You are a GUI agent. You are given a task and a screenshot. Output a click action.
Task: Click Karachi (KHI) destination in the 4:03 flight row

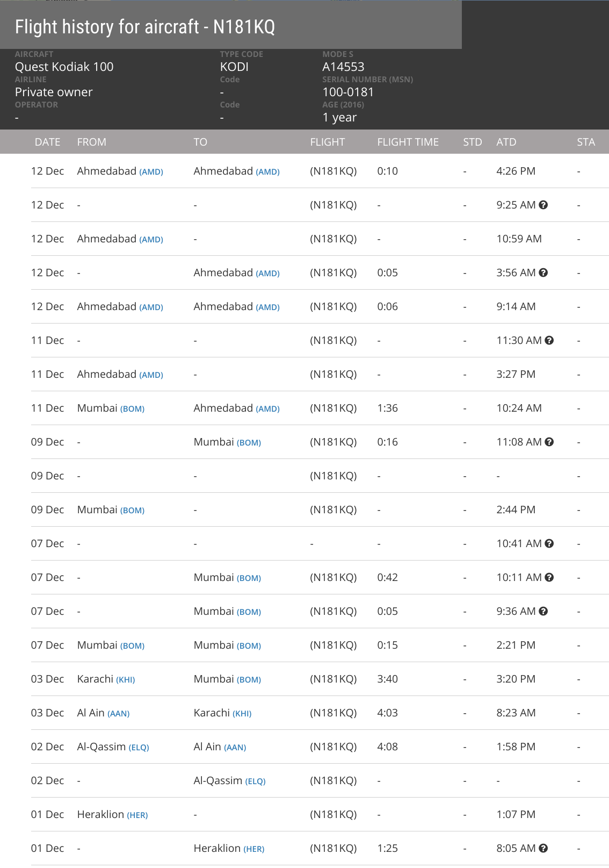(222, 713)
